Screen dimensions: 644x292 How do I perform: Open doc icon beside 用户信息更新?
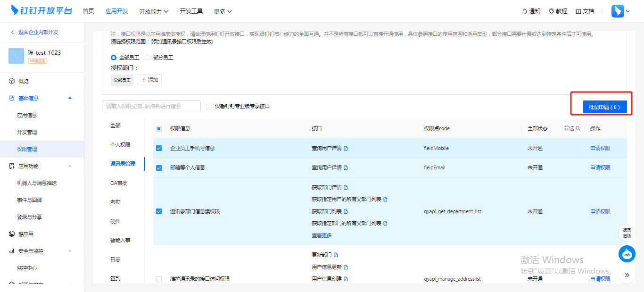[x=346, y=267]
